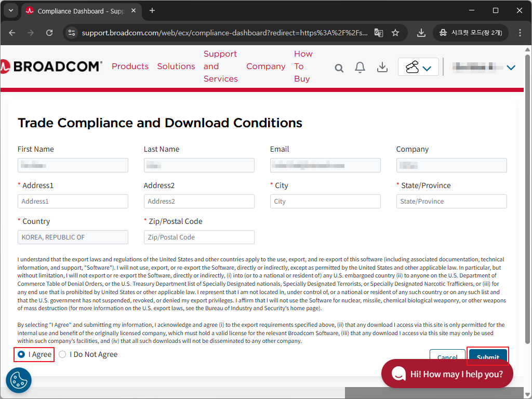Open Chrome three-dot menu

[x=520, y=33]
